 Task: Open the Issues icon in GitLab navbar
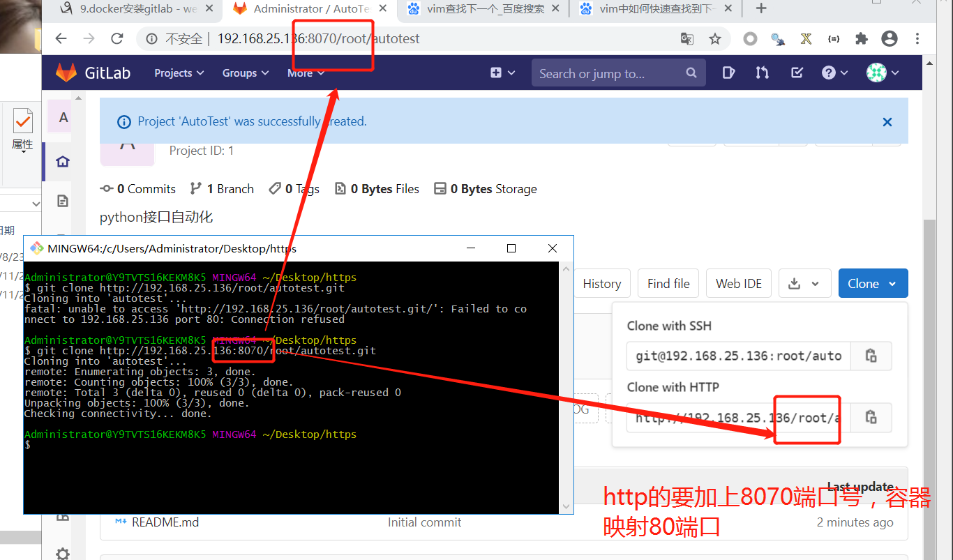728,73
